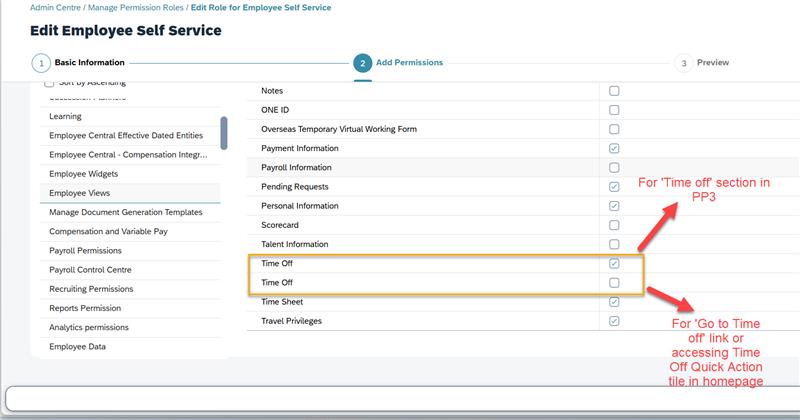The width and height of the screenshot is (800, 420).
Task: Uncheck the Personal Information checkbox
Action: 614,206
